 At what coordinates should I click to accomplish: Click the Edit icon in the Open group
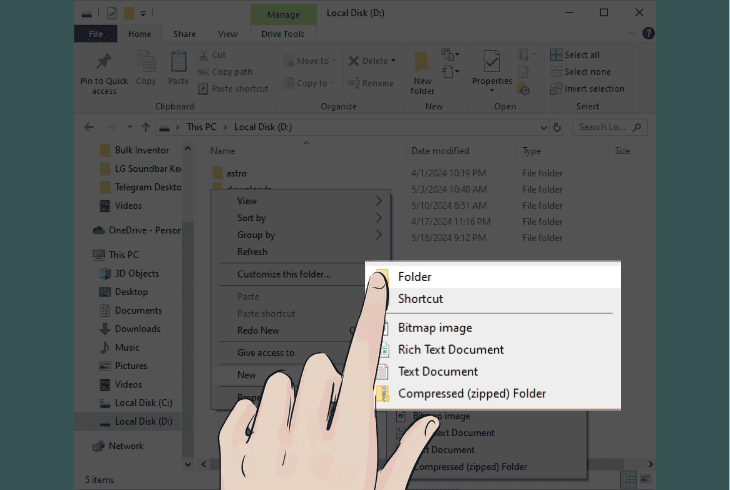click(523, 72)
